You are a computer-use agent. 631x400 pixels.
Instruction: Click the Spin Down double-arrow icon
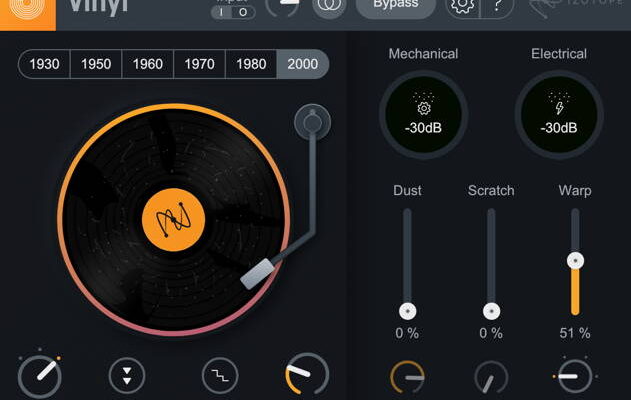coord(127,376)
